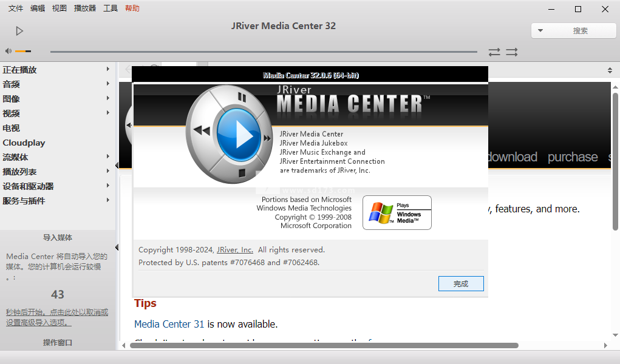
Task: Toggle repeat playback icon
Action: (x=494, y=52)
